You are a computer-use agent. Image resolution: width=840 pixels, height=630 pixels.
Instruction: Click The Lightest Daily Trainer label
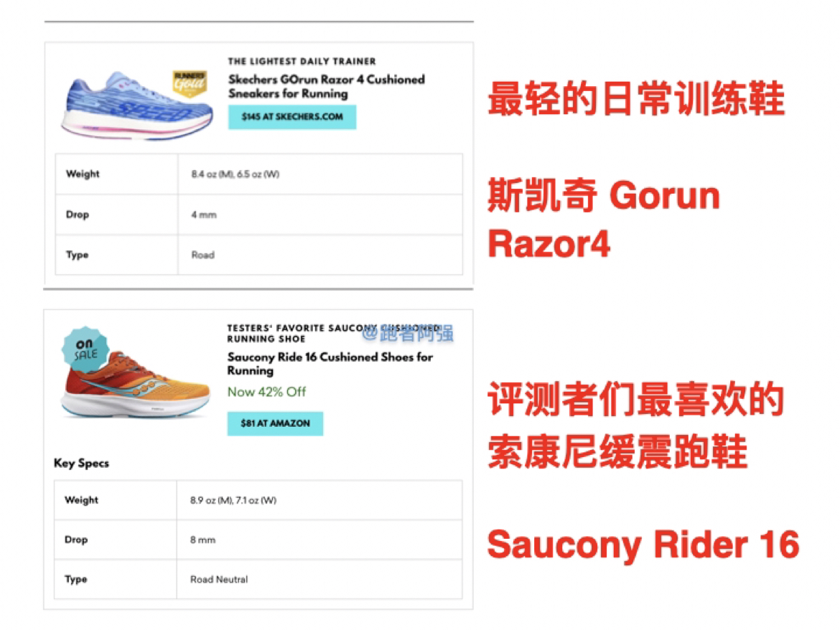click(x=302, y=62)
